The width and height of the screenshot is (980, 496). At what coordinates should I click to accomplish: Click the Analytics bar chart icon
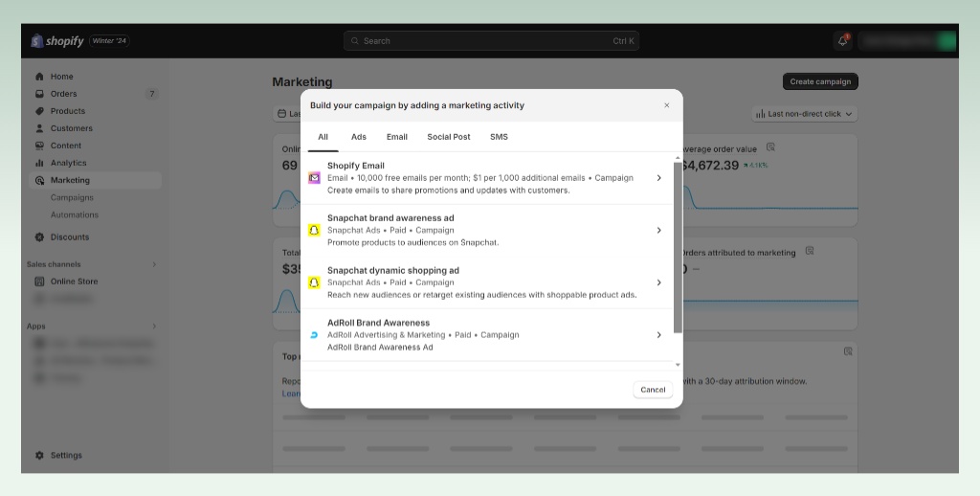click(39, 163)
